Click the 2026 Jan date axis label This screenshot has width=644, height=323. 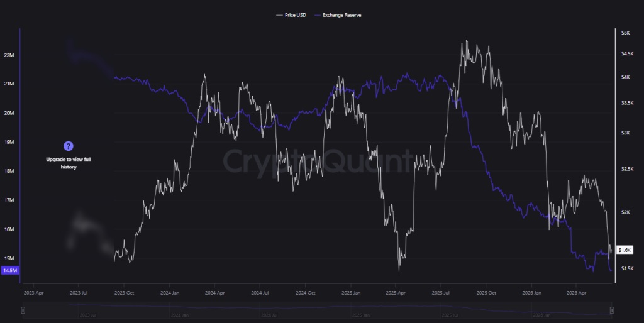tap(531, 293)
